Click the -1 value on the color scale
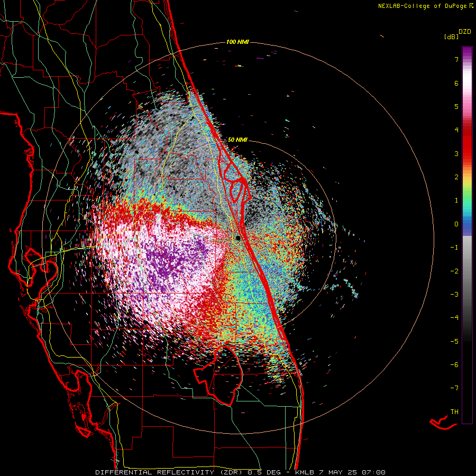This screenshot has width=476, height=476. click(454, 248)
